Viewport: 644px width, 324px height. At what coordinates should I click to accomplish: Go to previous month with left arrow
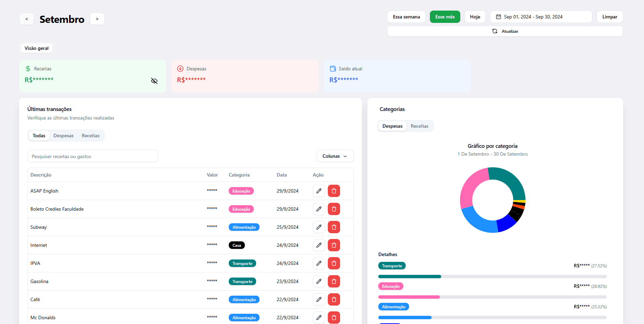point(27,19)
